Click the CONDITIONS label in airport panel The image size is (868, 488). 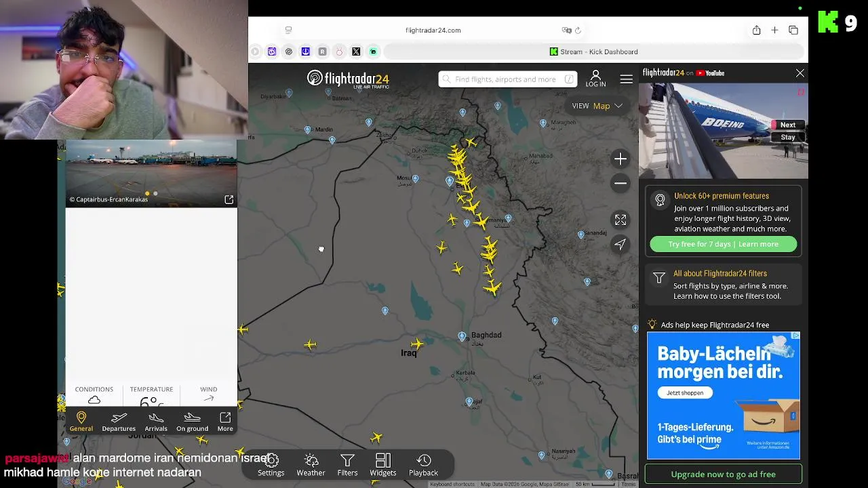point(94,389)
